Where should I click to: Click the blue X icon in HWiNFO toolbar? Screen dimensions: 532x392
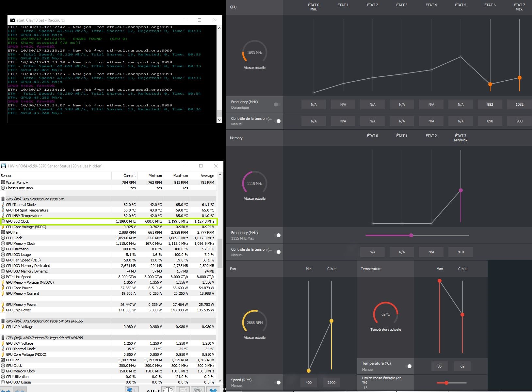213,390
